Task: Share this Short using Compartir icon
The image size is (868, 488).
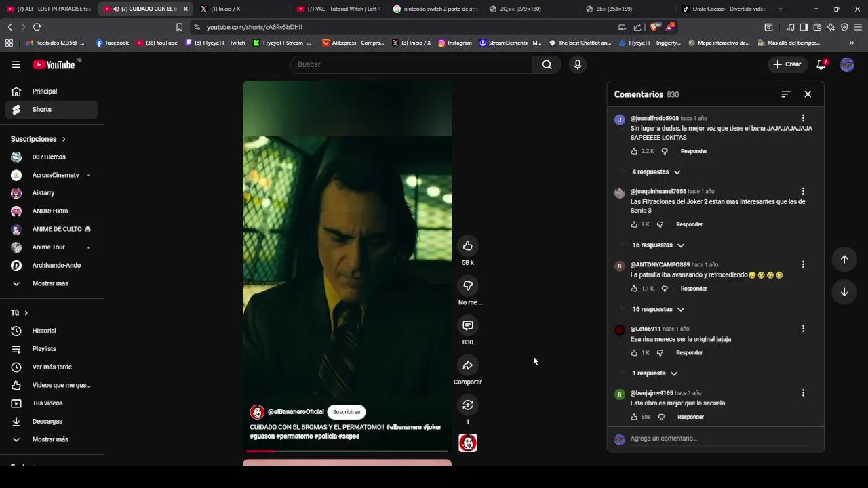Action: point(468,365)
